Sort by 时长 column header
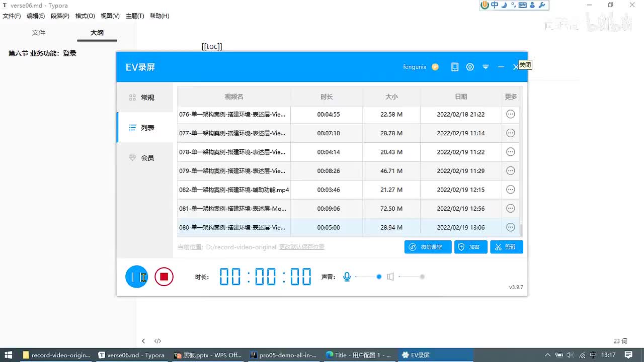 327,97
